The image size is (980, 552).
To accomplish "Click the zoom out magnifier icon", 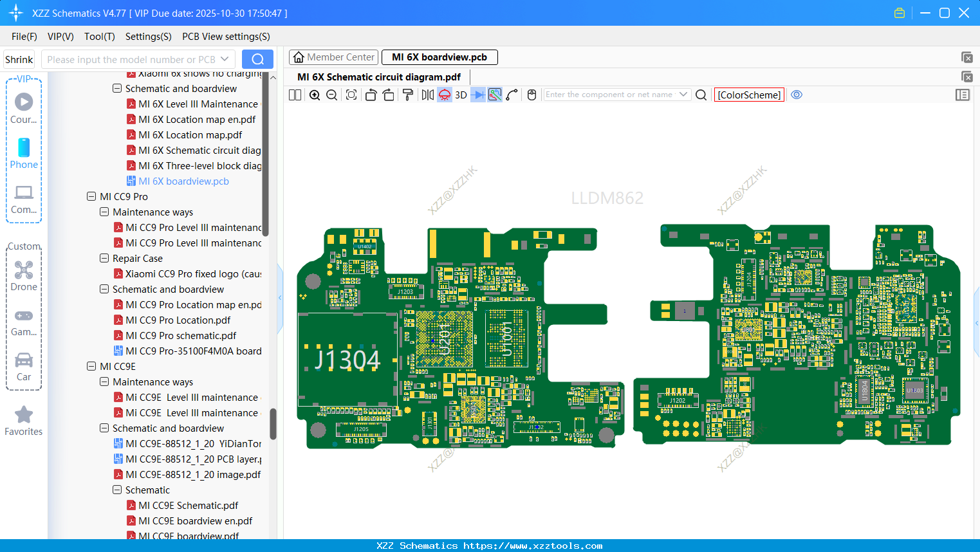I will (332, 95).
